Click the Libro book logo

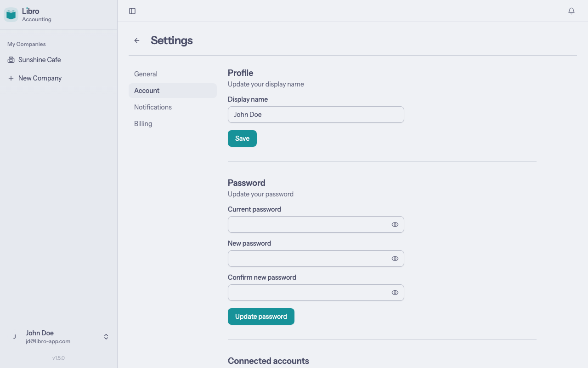click(x=11, y=14)
